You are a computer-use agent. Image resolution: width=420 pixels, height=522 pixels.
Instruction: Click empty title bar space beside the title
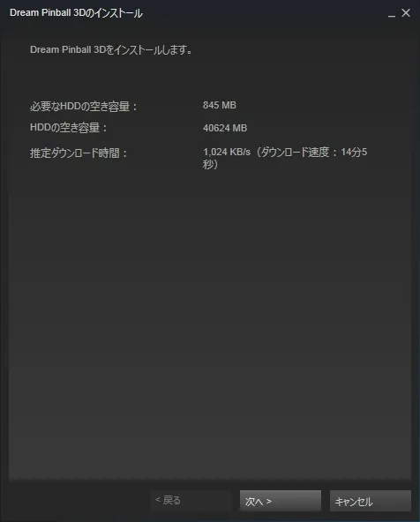pyautogui.click(x=263, y=13)
